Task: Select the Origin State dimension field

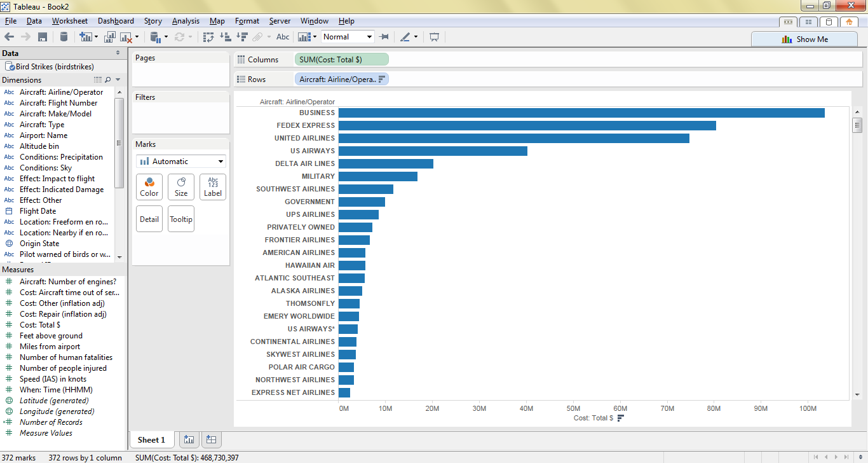Action: [x=39, y=244]
